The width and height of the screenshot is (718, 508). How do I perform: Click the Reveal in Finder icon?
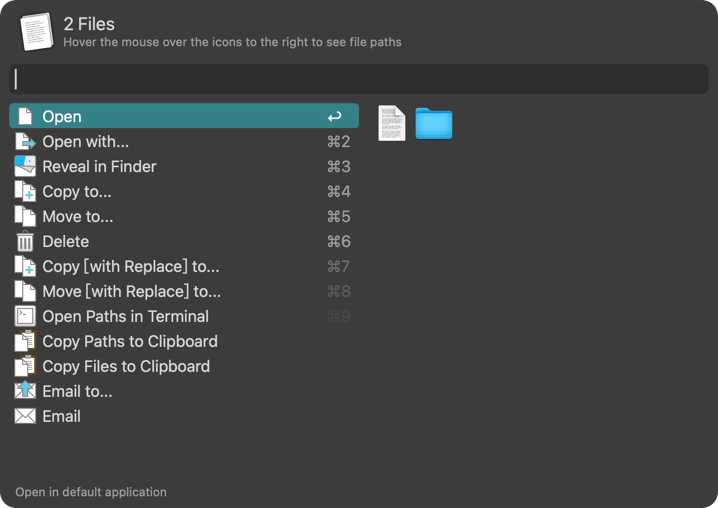point(25,167)
